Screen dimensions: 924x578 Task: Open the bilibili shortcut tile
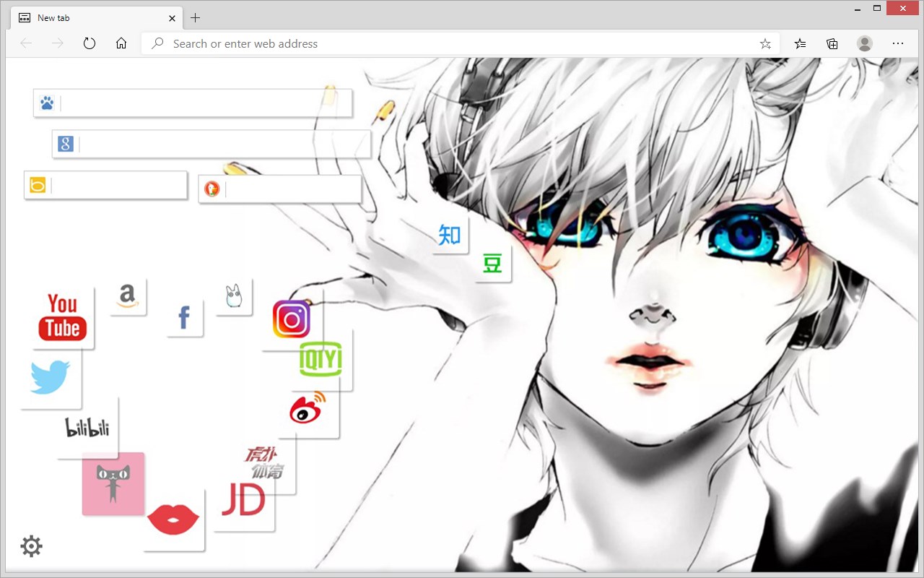[x=87, y=427]
